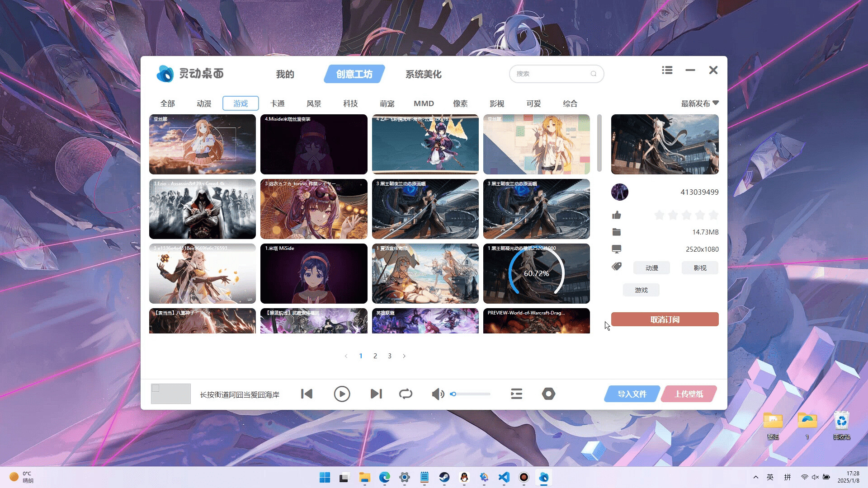The image size is (868, 488).
Task: Expand the 最新发布 sort dropdown
Action: (x=699, y=103)
